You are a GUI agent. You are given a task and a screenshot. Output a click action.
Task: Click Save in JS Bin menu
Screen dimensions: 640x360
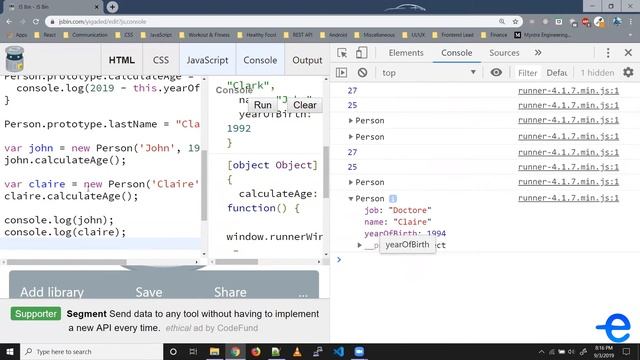tap(149, 292)
